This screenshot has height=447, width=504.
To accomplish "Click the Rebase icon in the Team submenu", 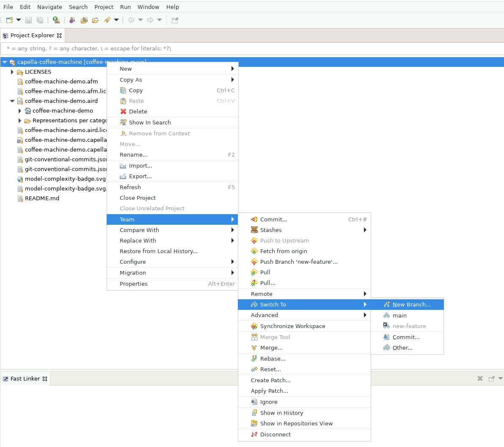I will coord(254,359).
